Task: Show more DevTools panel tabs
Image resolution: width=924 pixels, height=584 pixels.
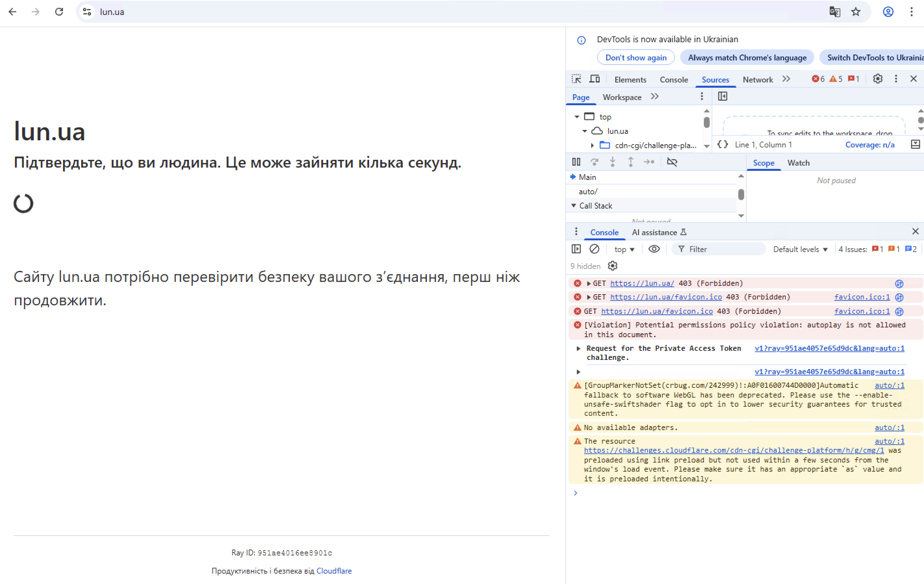Action: 786,79
